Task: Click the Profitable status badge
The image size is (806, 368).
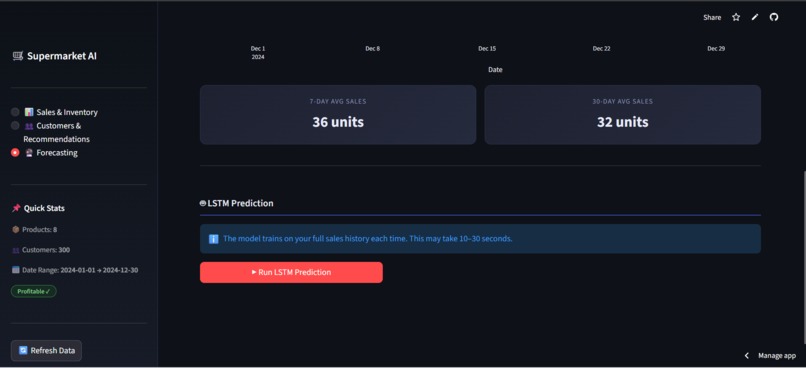Action: coord(33,291)
